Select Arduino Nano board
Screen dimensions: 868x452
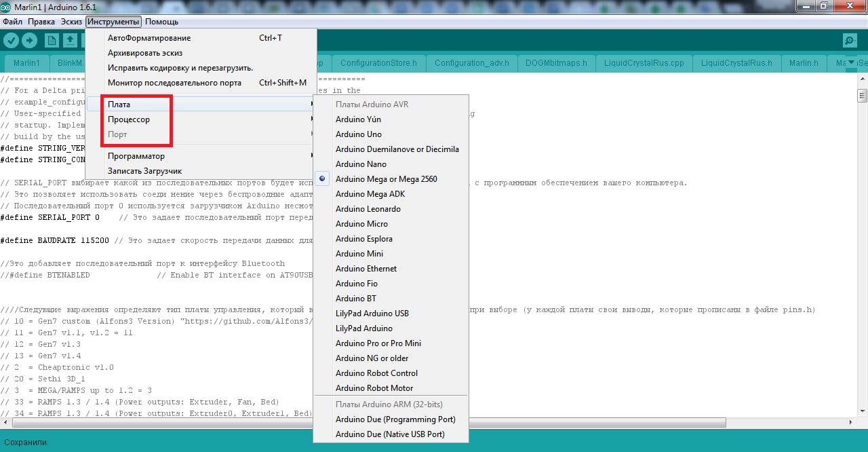(391, 164)
